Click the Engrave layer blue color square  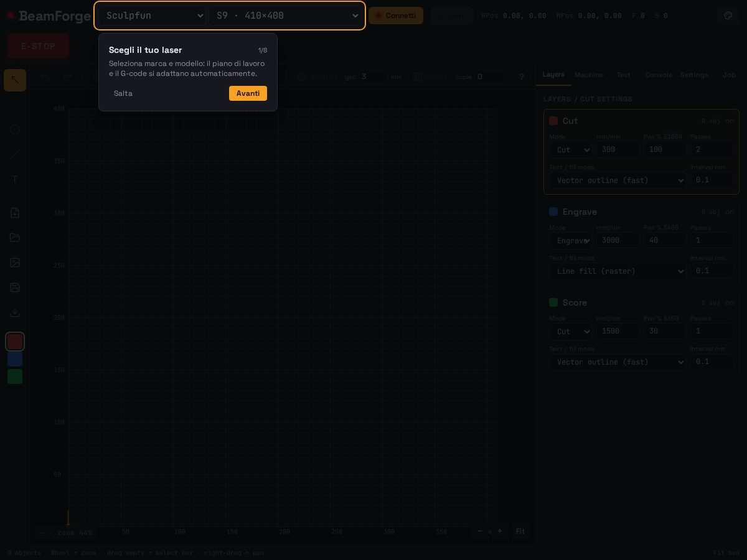553,212
